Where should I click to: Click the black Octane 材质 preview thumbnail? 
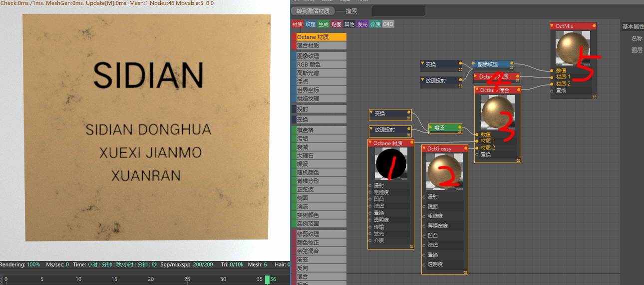point(391,164)
